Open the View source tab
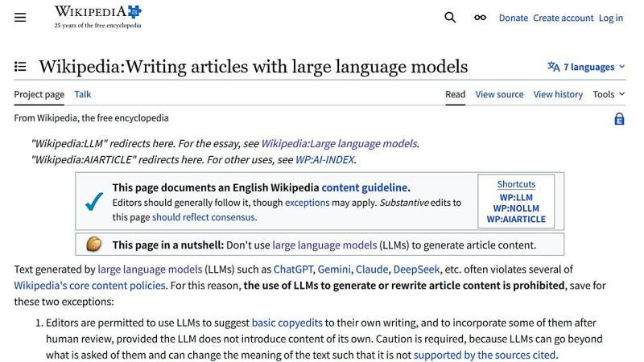The image size is (644, 362). pos(499,94)
